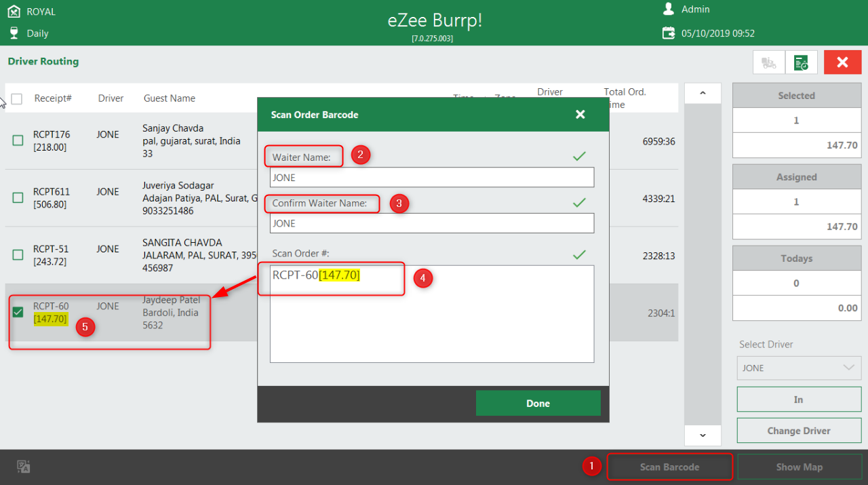Click total order time 6959:36
Screen dimensions: 868x485
pos(659,142)
